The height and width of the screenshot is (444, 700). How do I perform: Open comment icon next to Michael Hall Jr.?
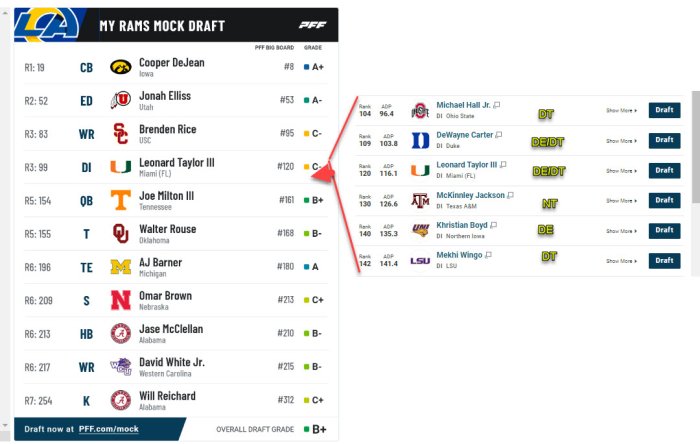click(497, 105)
